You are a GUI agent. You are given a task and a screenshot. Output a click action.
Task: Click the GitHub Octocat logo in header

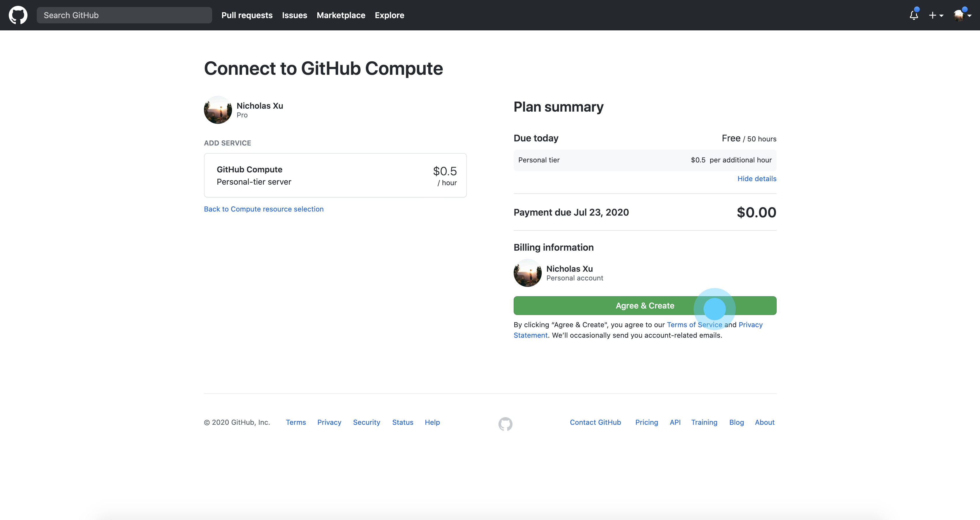click(18, 15)
